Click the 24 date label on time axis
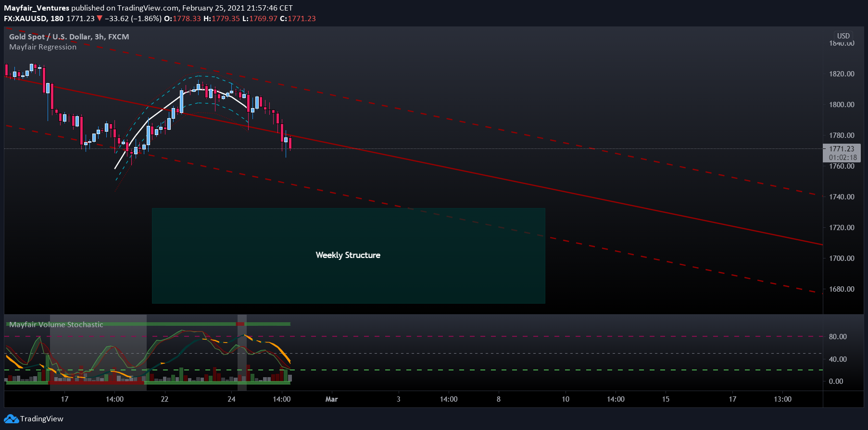Screen dimensions: 868x430 coord(231,399)
